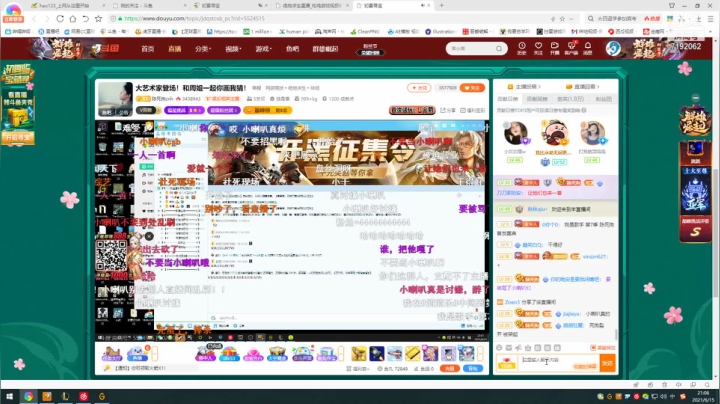Viewport: 720px width, 404px height.
Task: Open the 直播 nav item
Action: (174, 49)
